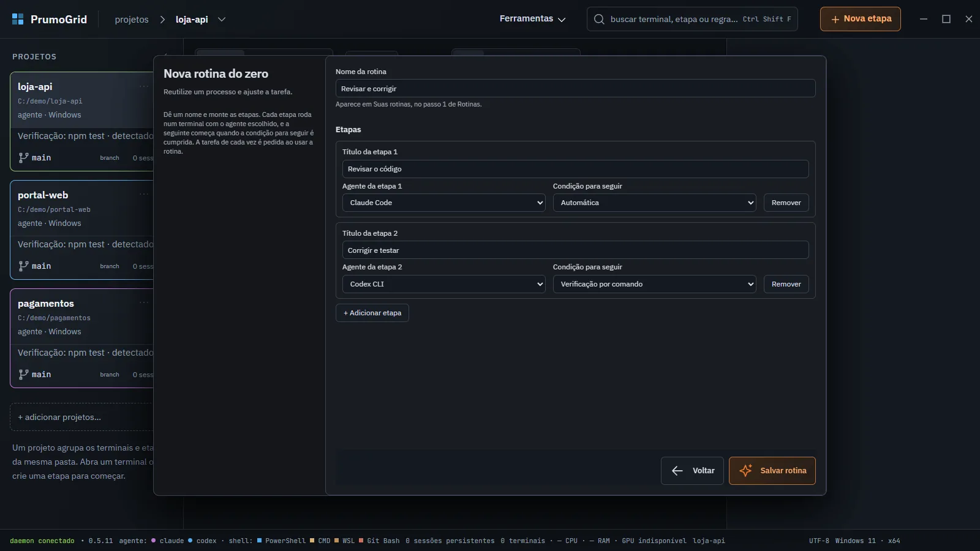Click the Nome da rotina input field
Image resolution: width=980 pixels, height=551 pixels.
[576, 89]
